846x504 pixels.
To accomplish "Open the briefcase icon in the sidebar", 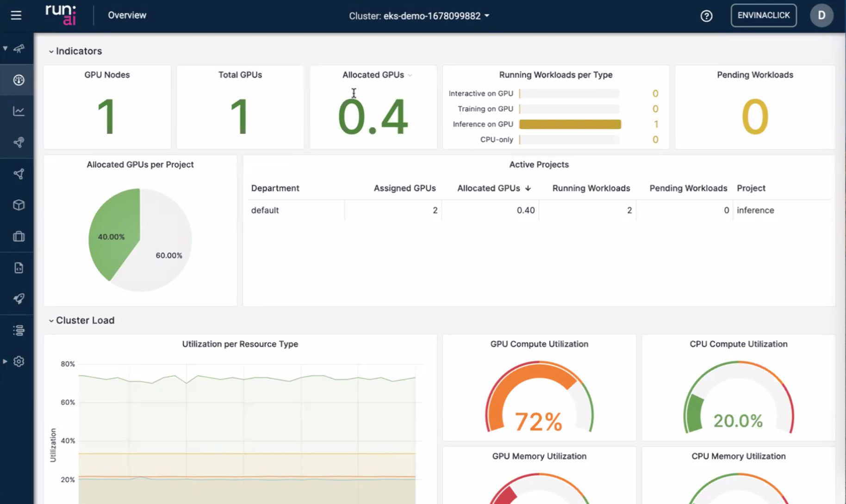I will coord(19,236).
